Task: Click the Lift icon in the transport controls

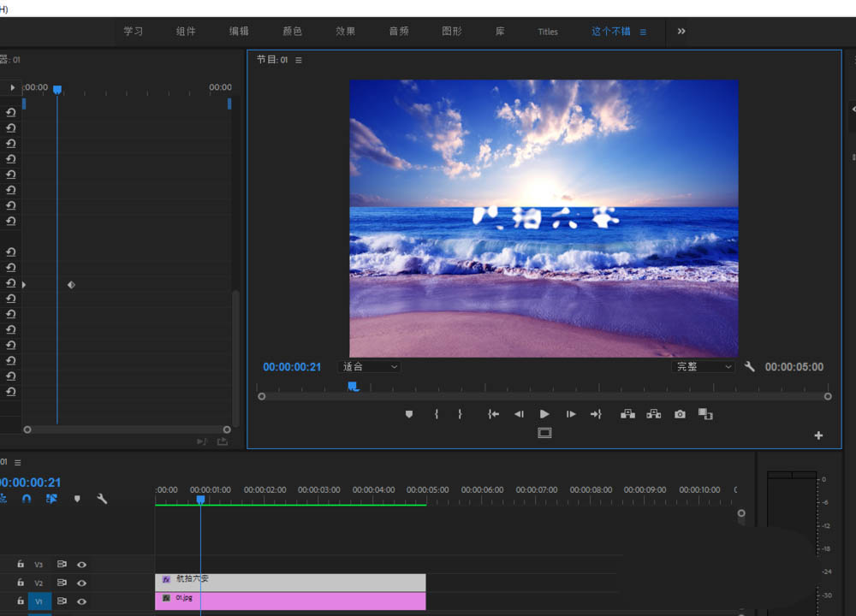Action: point(627,414)
